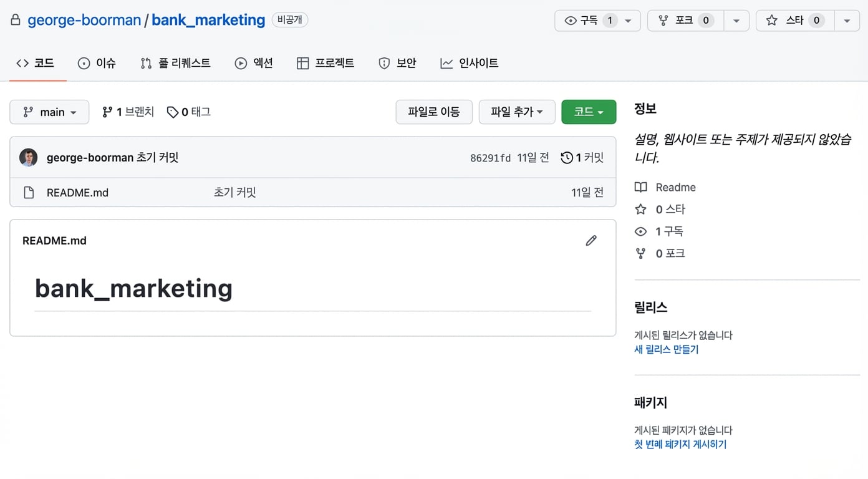
Task: Open the 파일 추가 dropdown
Action: pos(517,112)
